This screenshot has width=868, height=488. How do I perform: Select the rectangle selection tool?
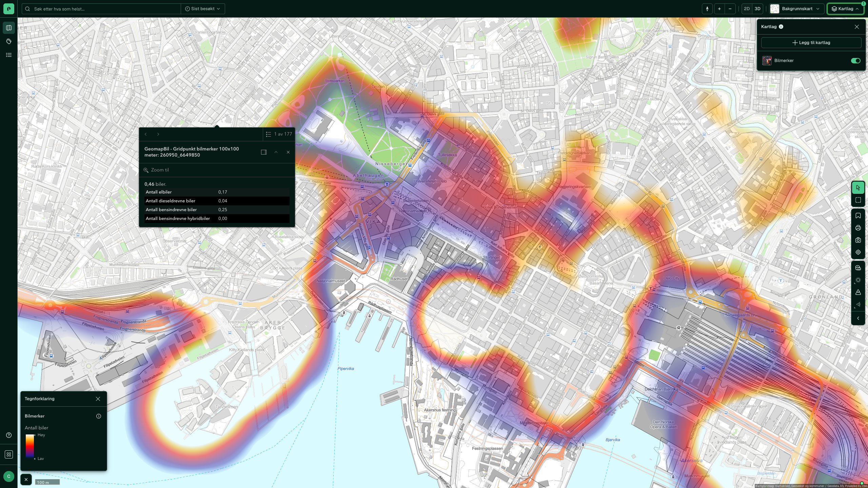click(x=858, y=200)
